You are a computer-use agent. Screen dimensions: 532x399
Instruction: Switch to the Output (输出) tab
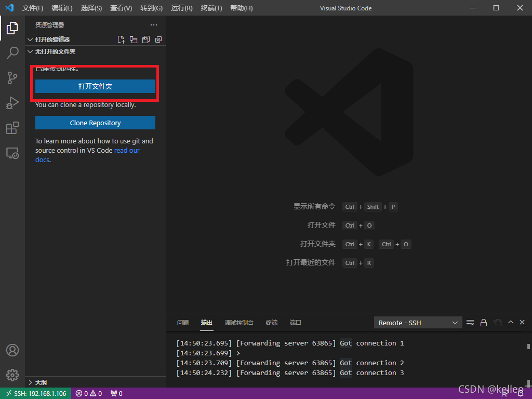(207, 323)
